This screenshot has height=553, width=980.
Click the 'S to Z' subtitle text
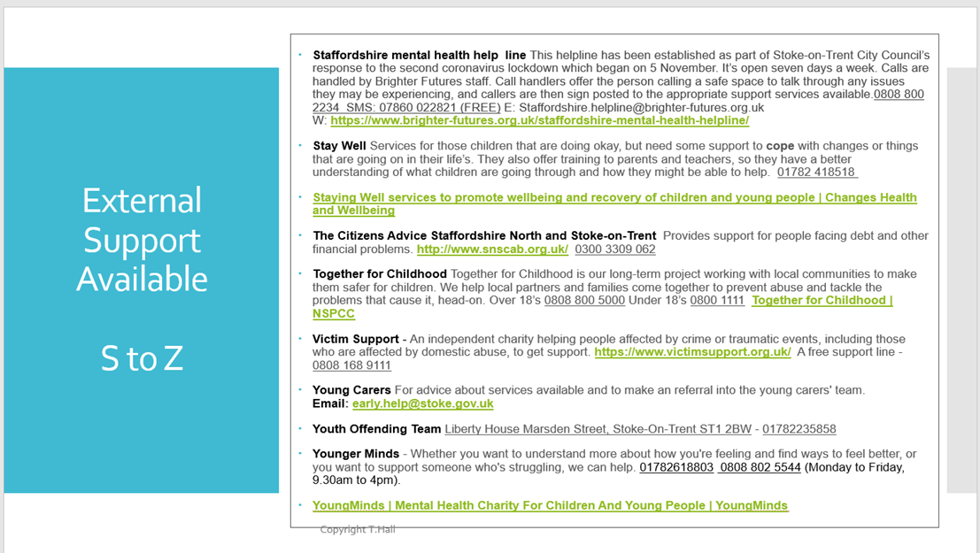click(142, 358)
